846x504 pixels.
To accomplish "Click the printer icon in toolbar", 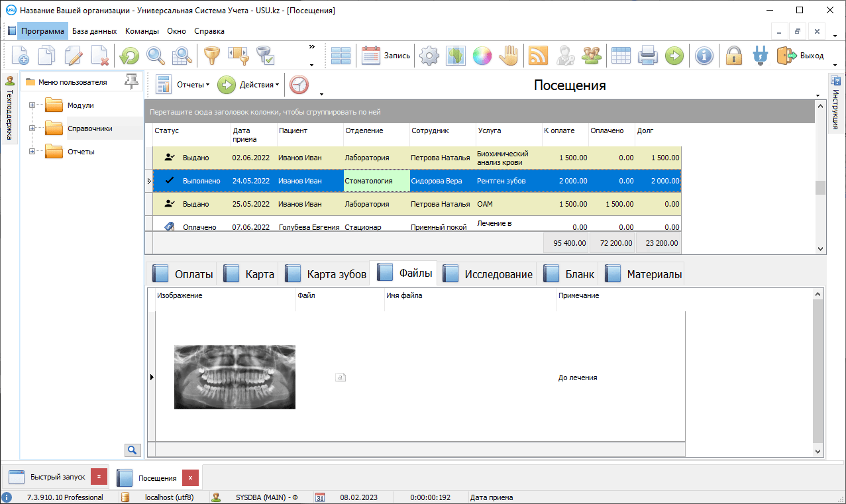I will (x=647, y=56).
